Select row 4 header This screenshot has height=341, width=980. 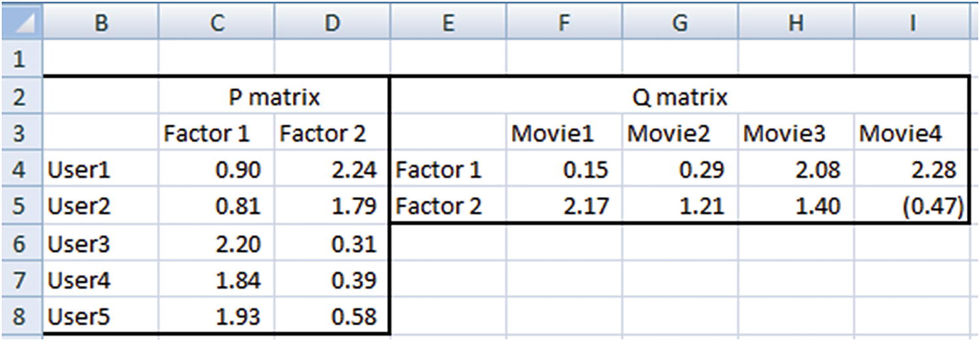point(20,170)
